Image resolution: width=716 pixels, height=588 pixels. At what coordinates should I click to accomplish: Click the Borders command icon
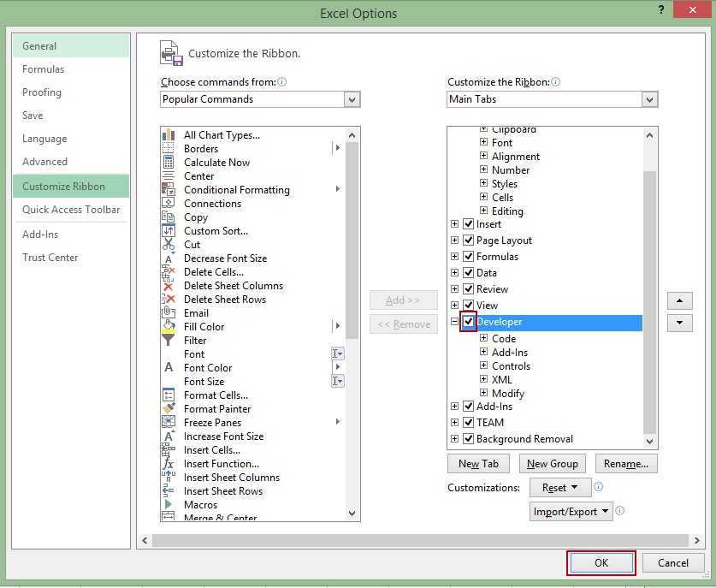[169, 148]
